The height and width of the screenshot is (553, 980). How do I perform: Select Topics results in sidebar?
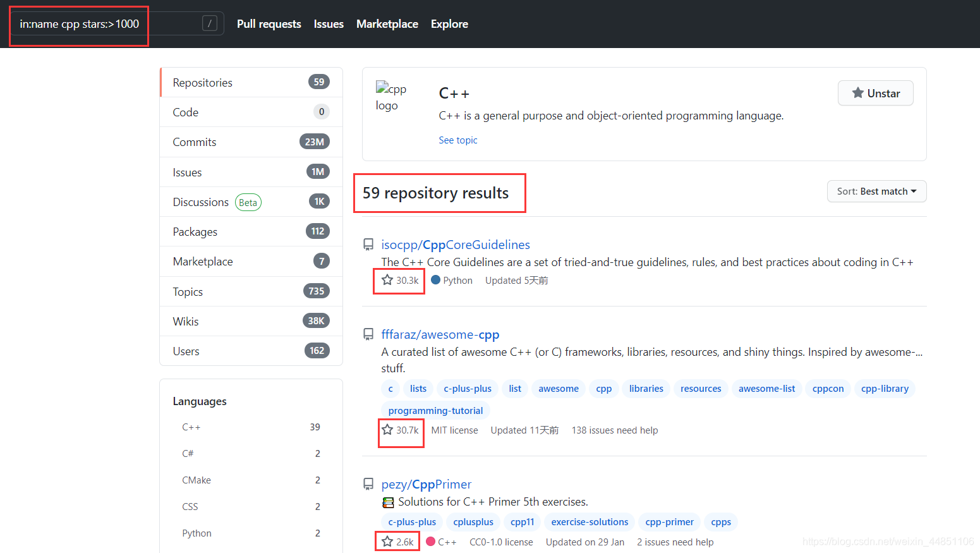point(251,291)
